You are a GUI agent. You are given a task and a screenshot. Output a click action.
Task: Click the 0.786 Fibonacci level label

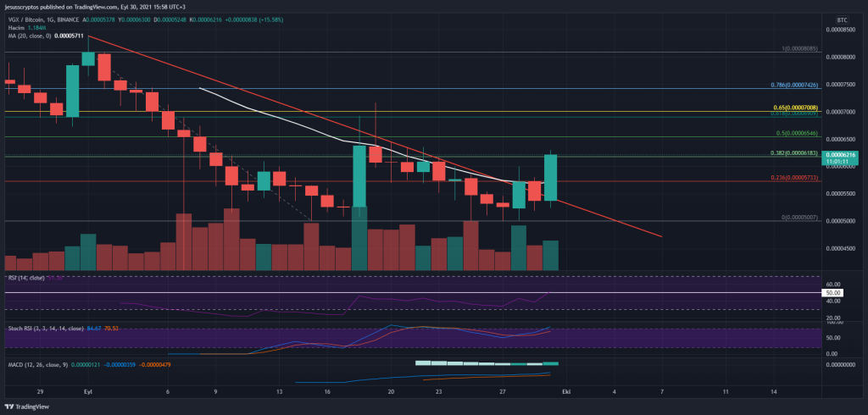pyautogui.click(x=795, y=85)
